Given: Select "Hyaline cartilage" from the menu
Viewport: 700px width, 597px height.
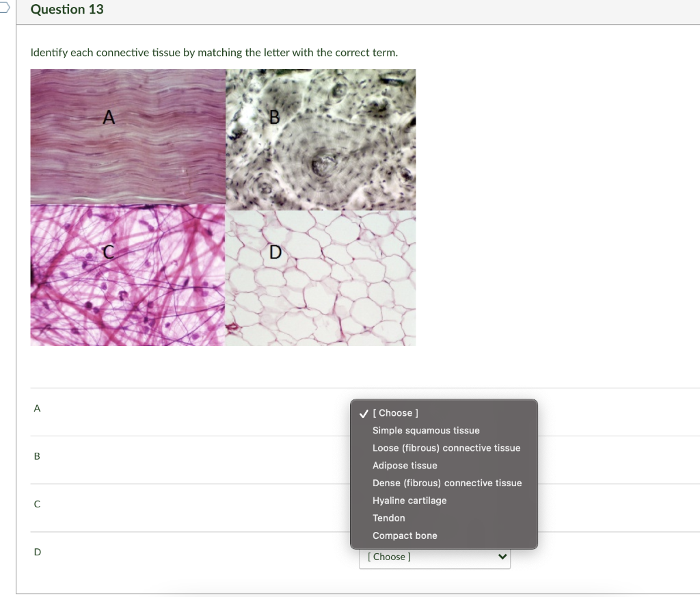Looking at the screenshot, I should pos(409,501).
